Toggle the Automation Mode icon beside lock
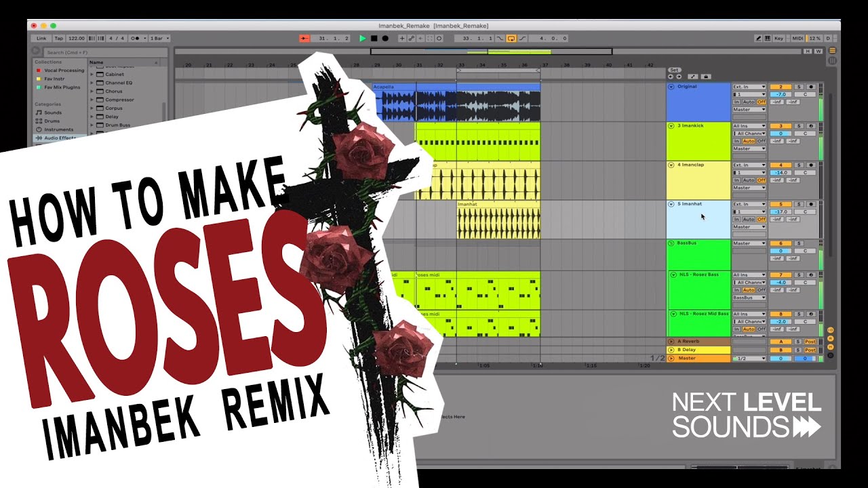Image resolution: width=868 pixels, height=488 pixels. [x=693, y=77]
